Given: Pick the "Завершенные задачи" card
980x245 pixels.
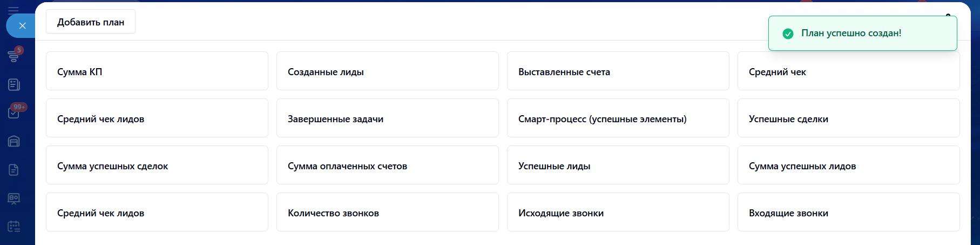Looking at the screenshot, I should [387, 118].
